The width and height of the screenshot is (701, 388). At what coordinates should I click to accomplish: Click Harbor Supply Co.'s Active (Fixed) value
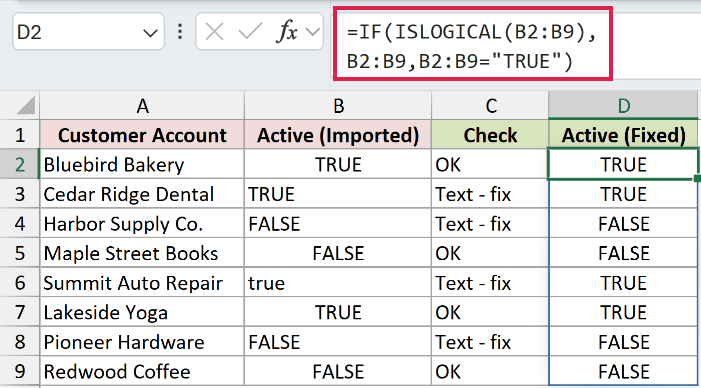pyautogui.click(x=623, y=224)
